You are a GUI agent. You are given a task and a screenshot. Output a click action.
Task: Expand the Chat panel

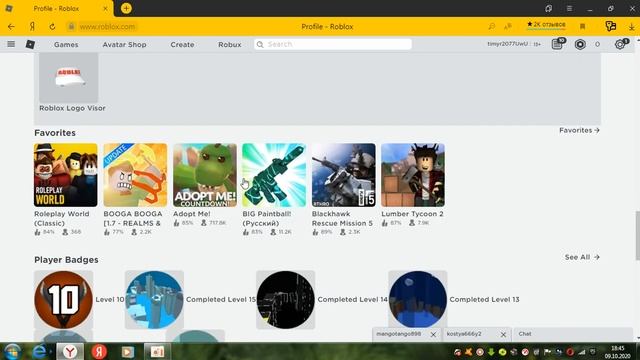point(573,334)
